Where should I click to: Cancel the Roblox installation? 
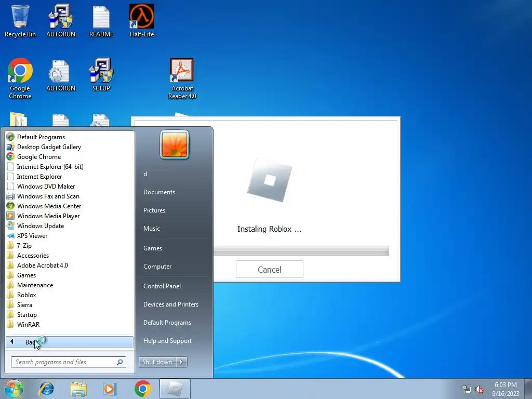pos(270,270)
